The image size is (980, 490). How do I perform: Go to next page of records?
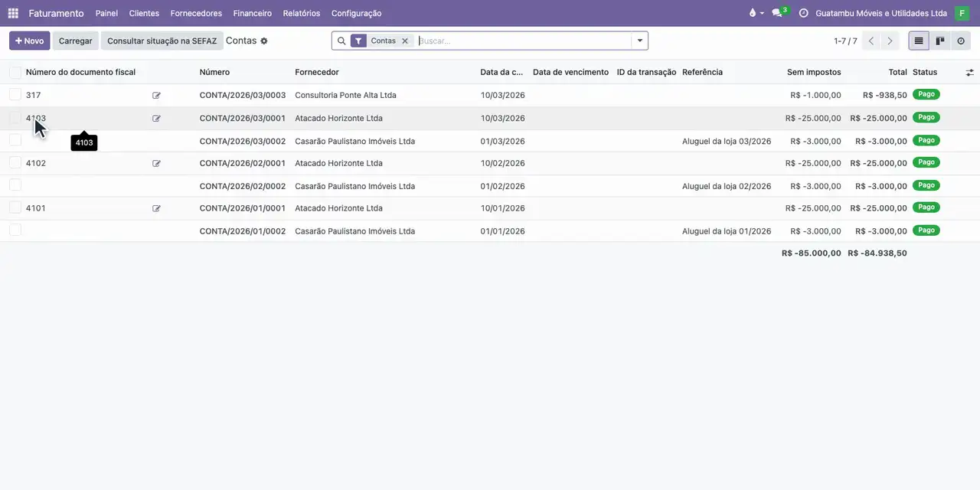890,41
